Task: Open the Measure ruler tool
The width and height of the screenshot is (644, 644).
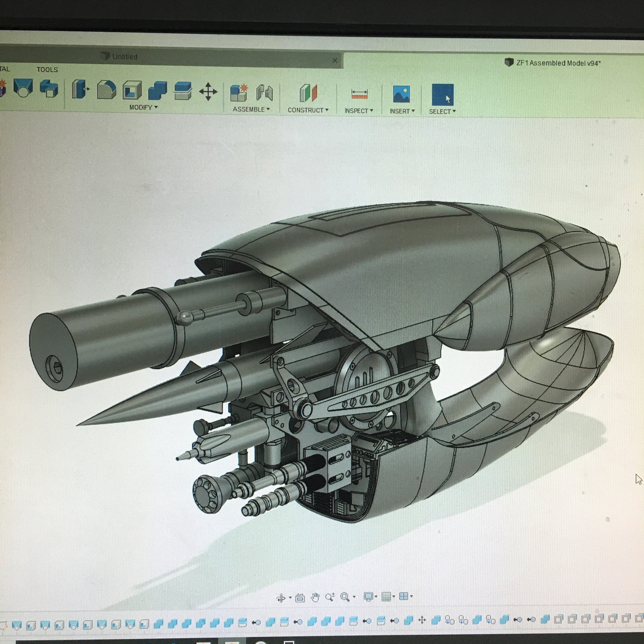Action: pyautogui.click(x=359, y=94)
